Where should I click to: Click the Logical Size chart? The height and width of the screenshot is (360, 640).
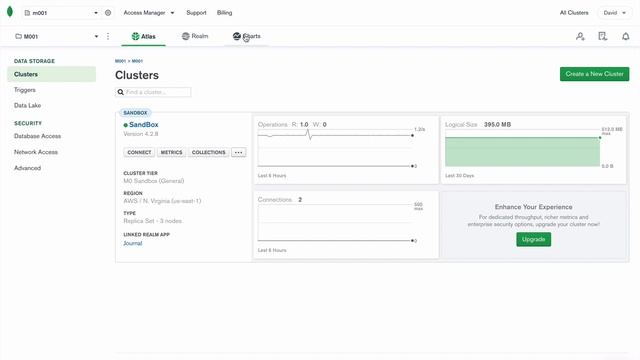click(533, 150)
